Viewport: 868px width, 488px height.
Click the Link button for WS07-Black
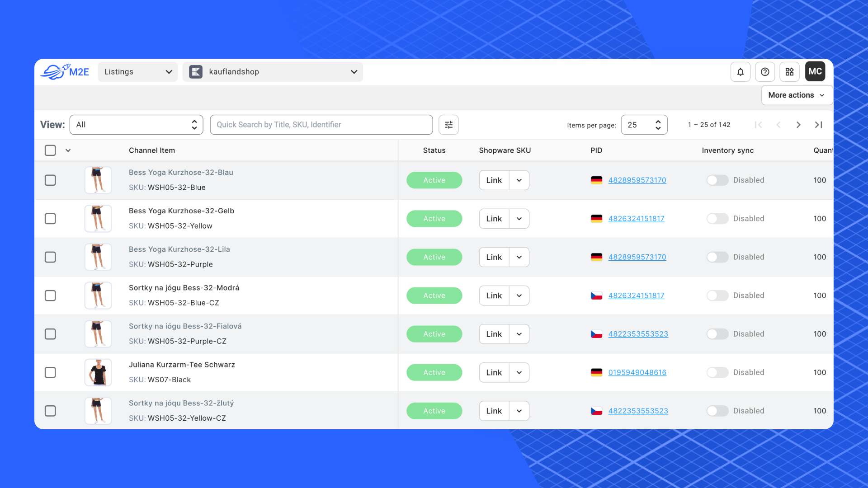tap(493, 372)
